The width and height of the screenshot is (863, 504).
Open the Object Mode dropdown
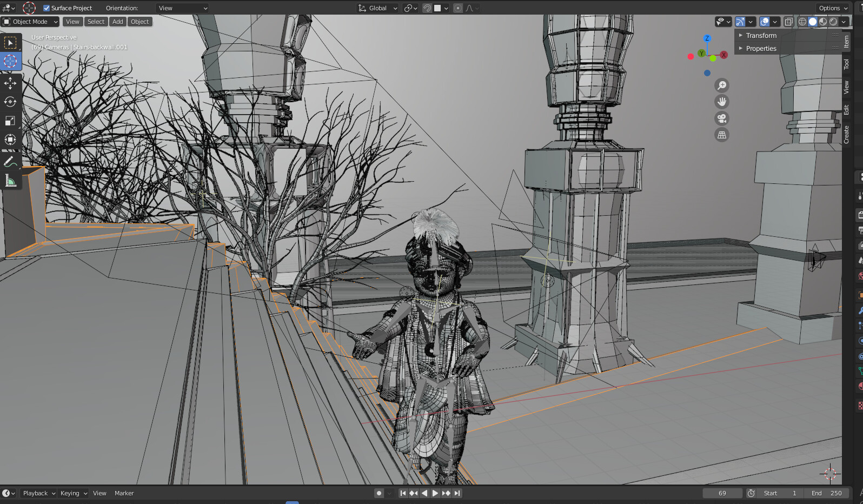[30, 22]
